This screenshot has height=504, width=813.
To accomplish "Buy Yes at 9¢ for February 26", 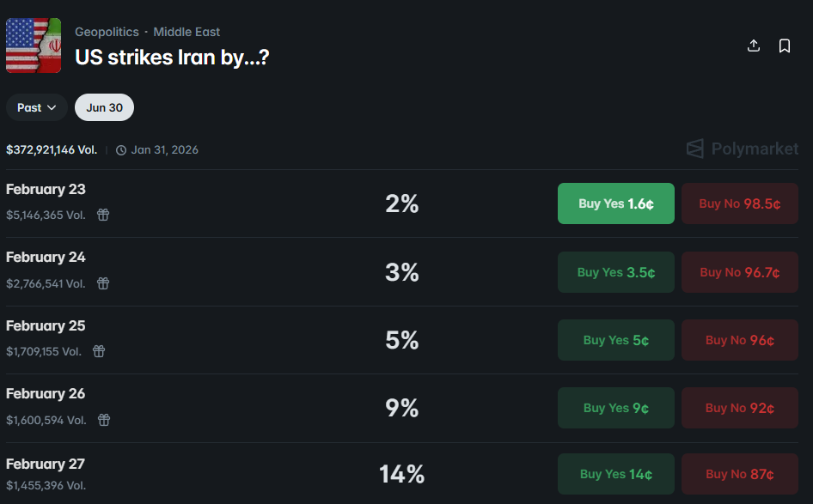I will 615,408.
